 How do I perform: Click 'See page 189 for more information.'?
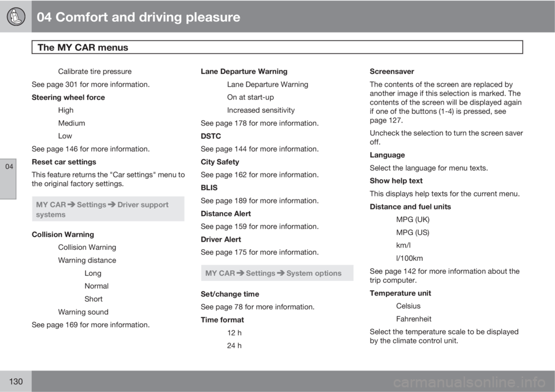click(x=260, y=201)
